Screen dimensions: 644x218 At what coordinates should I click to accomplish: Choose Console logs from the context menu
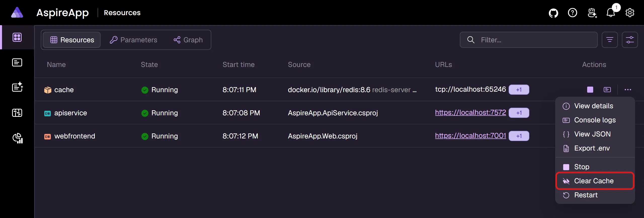click(x=595, y=120)
